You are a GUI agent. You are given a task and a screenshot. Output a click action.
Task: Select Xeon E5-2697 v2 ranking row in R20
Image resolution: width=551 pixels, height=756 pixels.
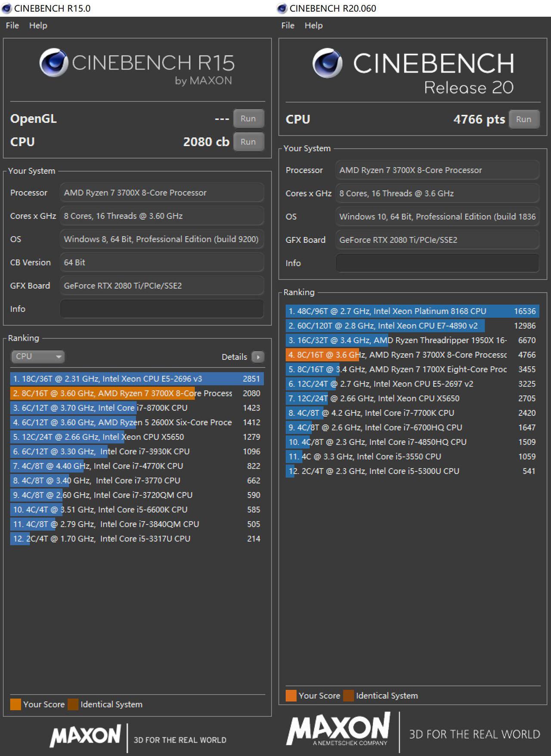412,384
